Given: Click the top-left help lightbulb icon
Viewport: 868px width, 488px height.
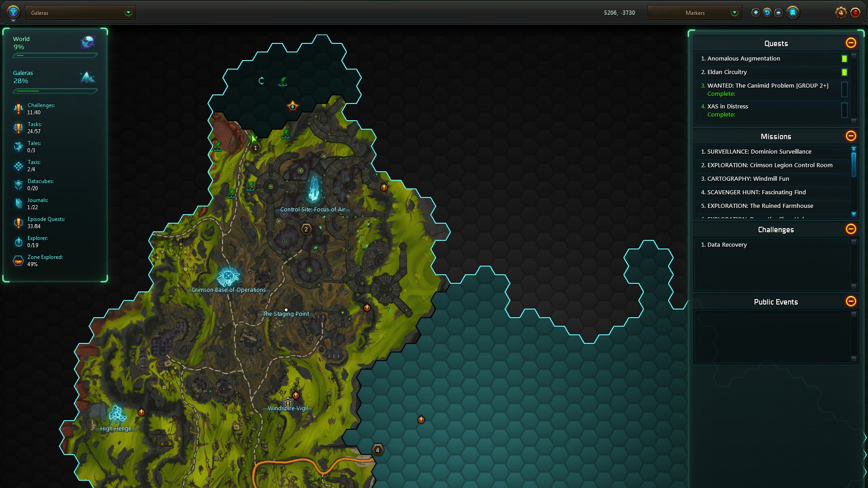Looking at the screenshot, I should (x=13, y=12).
